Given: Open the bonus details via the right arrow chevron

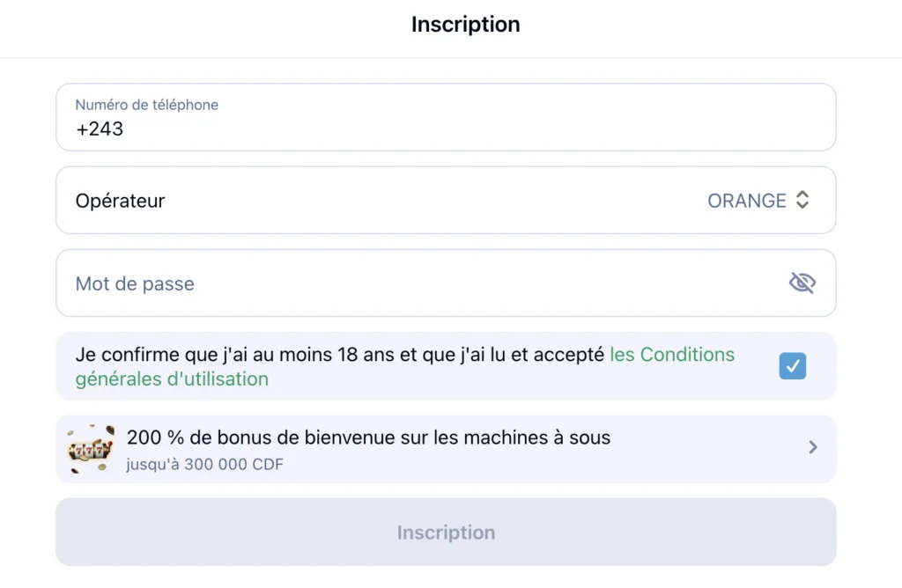Looking at the screenshot, I should click(x=812, y=448).
